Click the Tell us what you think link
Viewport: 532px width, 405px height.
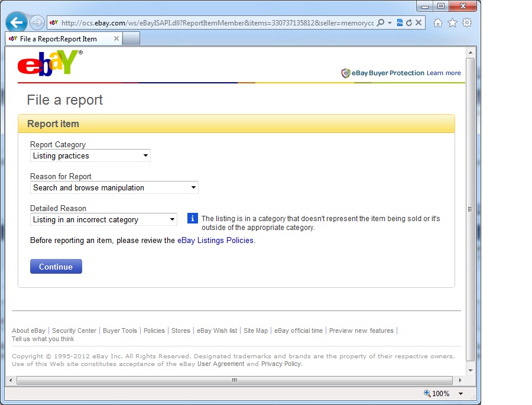pos(43,339)
